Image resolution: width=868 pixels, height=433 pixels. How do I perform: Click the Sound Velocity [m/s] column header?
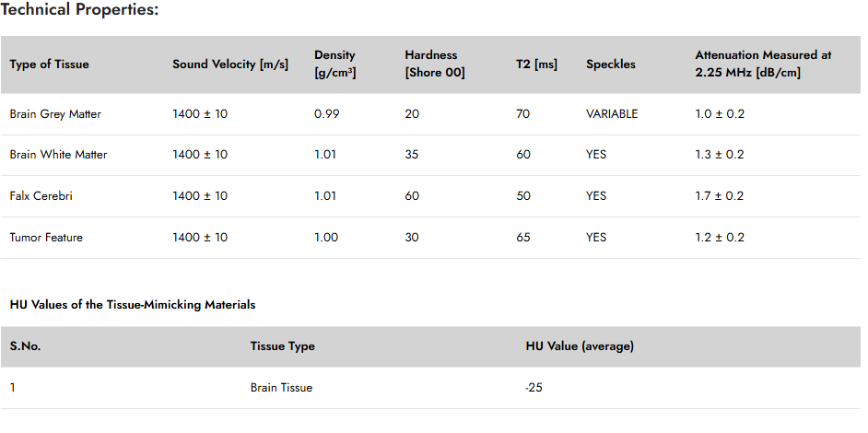[230, 64]
